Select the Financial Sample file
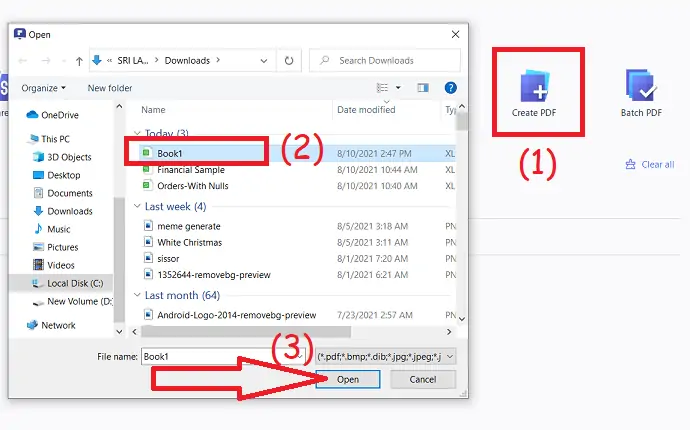690x430 pixels. tap(190, 169)
